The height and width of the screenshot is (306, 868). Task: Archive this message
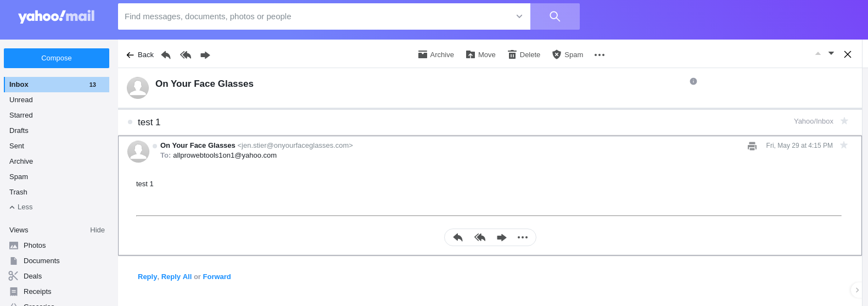click(x=436, y=55)
